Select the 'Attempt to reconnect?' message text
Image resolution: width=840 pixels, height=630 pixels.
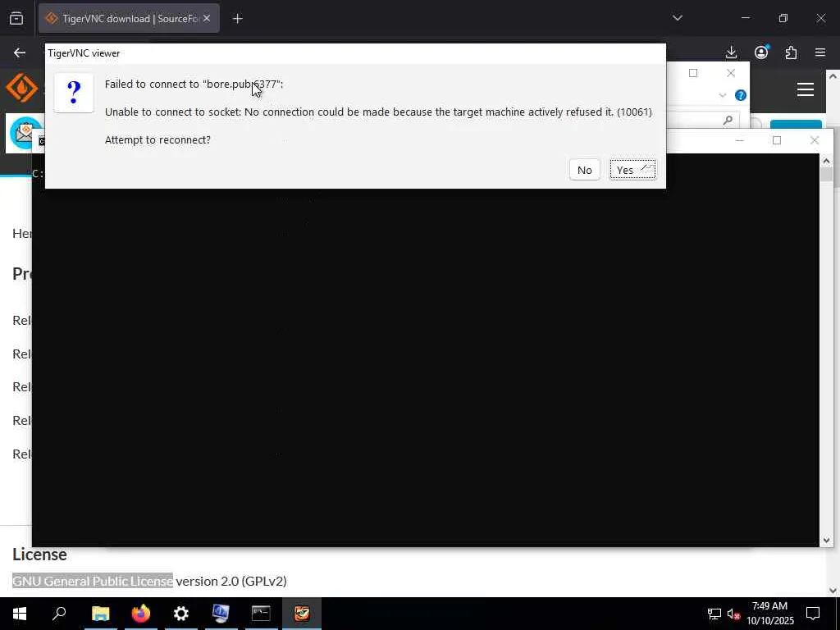(157, 139)
